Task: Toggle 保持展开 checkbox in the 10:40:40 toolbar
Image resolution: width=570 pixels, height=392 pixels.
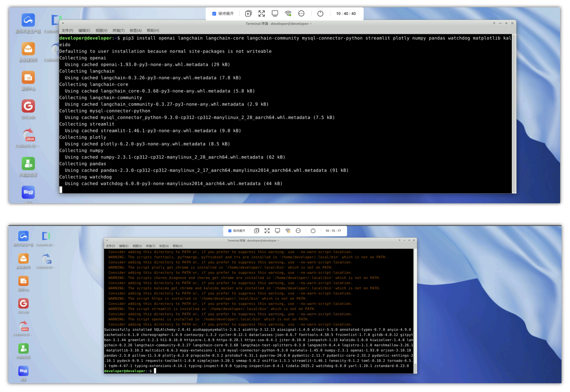Action: [x=214, y=14]
